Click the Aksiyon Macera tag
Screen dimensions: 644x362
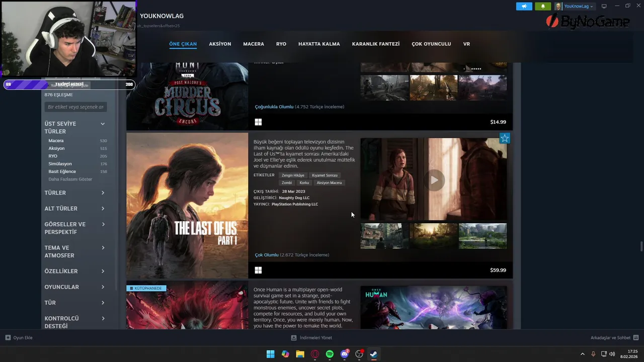tap(329, 183)
